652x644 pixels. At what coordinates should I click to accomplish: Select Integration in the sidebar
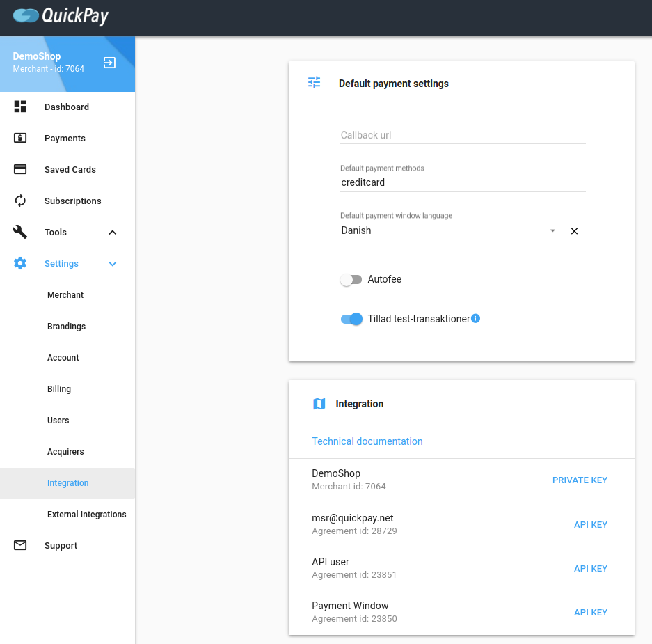pyautogui.click(x=67, y=483)
